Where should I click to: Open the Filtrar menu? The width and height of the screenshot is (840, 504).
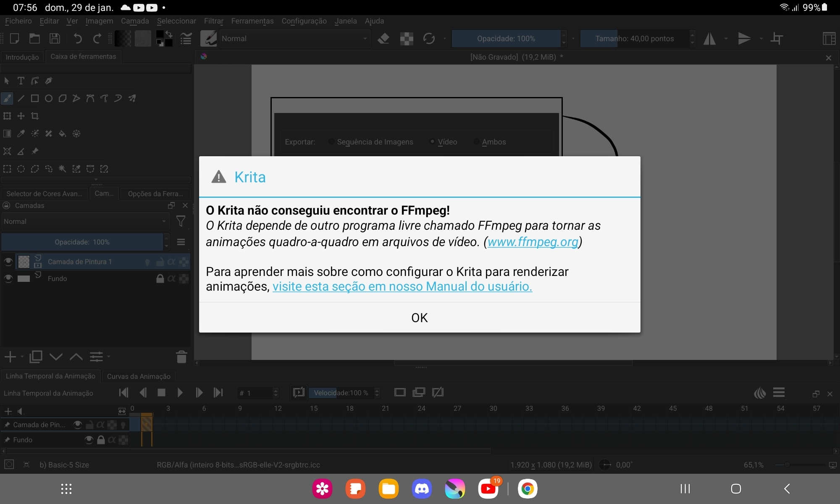(213, 21)
